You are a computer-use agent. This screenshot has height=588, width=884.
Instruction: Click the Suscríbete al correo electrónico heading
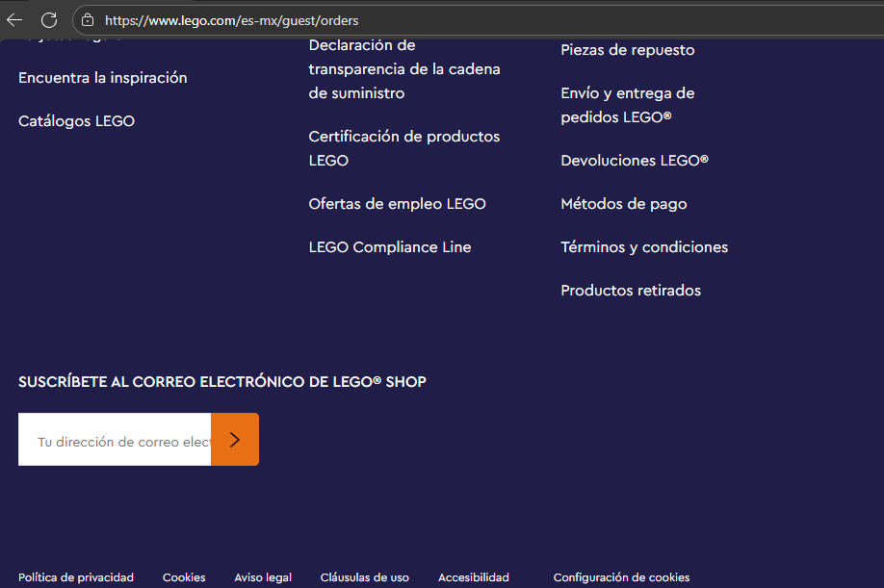tap(222, 382)
